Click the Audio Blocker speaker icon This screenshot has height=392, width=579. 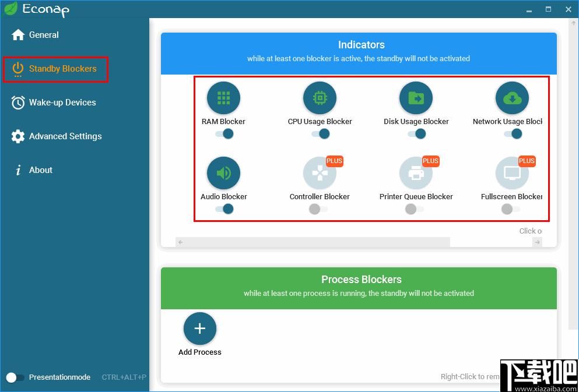coord(223,173)
